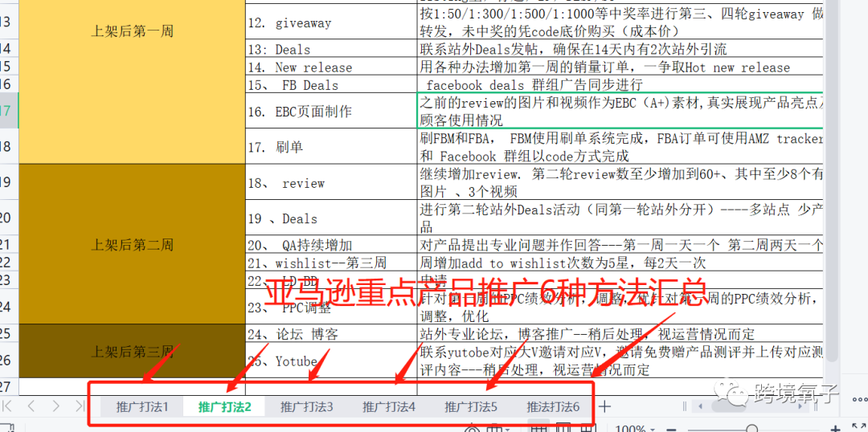The height and width of the screenshot is (432, 868).
Task: Switch to the 推法打法6 sheet tab
Action: pyautogui.click(x=552, y=407)
